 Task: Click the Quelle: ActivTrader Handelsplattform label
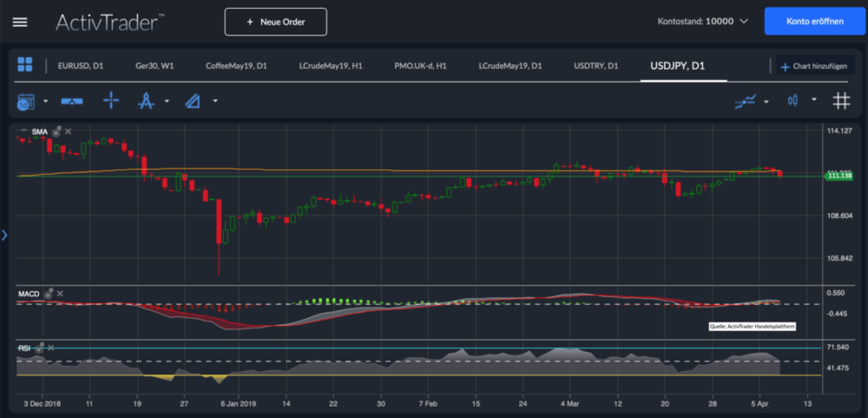coord(753,327)
